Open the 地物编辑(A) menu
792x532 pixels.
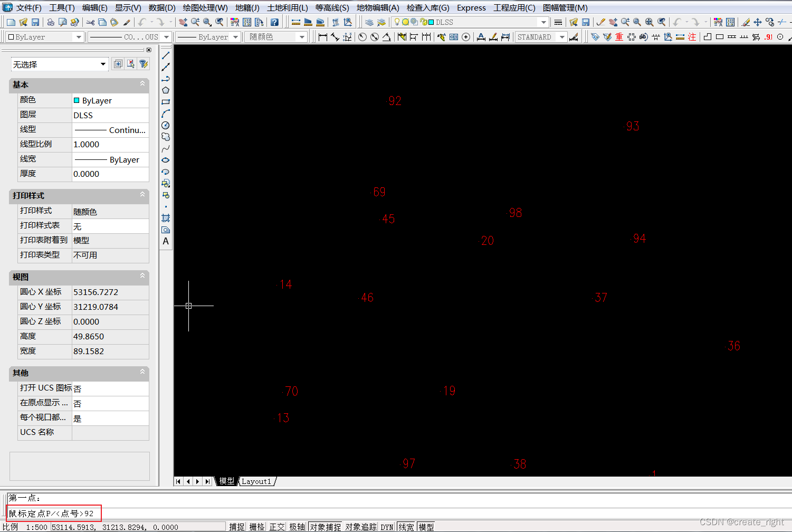point(378,8)
